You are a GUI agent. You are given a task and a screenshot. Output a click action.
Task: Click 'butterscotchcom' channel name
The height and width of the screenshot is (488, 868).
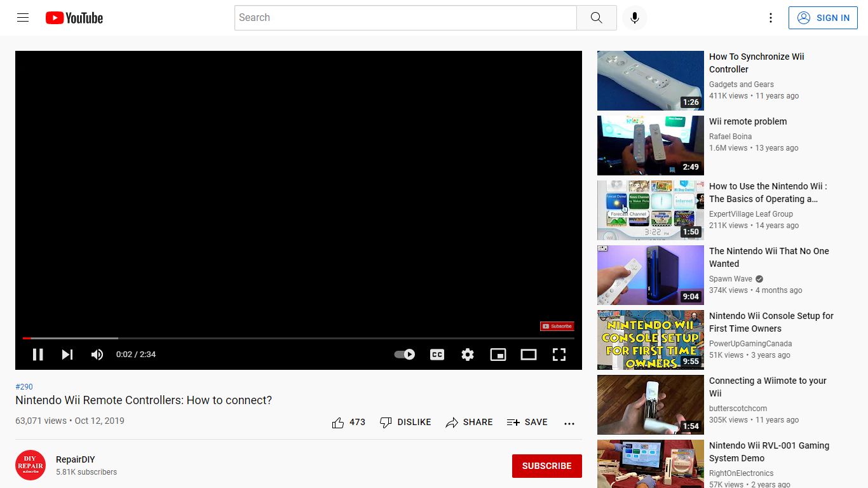click(738, 408)
